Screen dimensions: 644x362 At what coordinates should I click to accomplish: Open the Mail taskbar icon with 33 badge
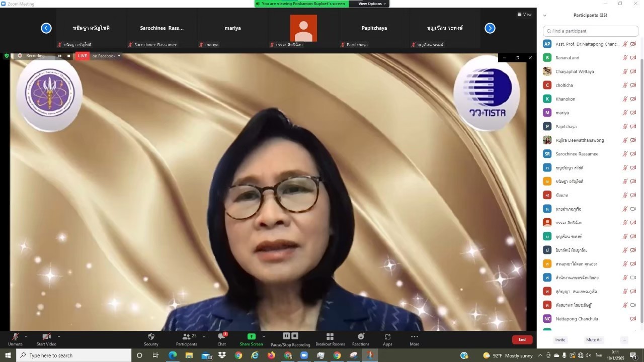206,355
